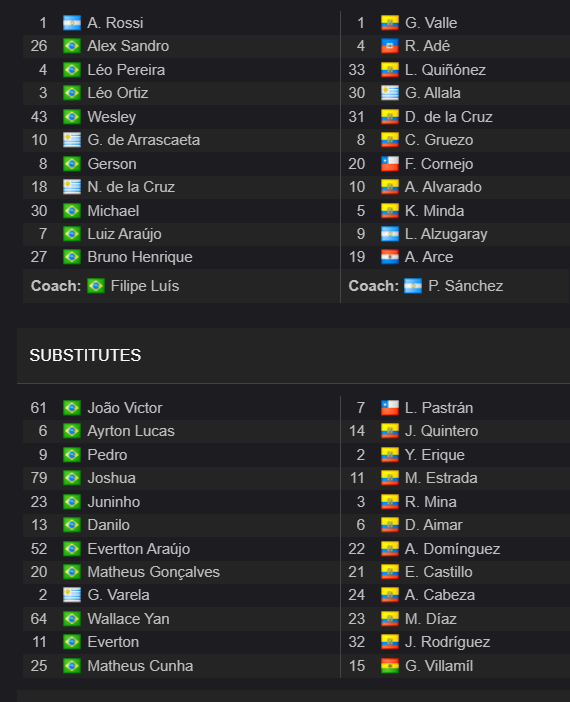570x702 pixels.
Task: Click Argentina flag next to A. Rossi
Action: [x=72, y=23]
